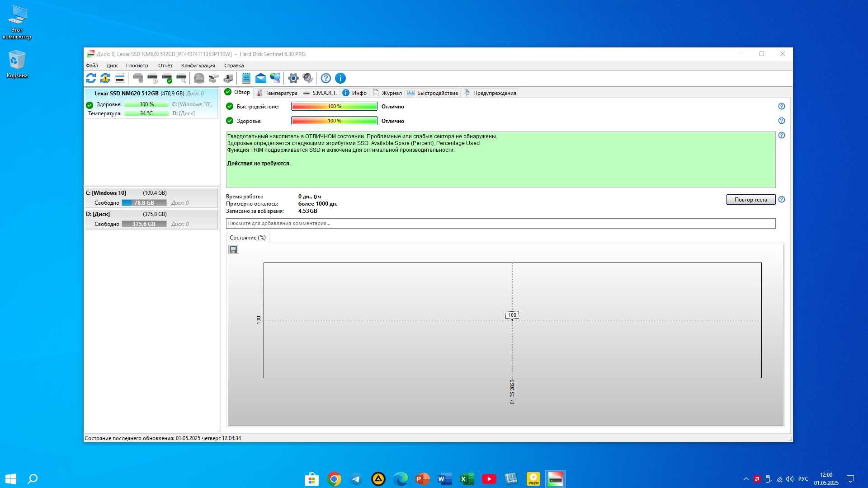Click the question mark help toolbar icon
This screenshot has width=868, height=488.
click(x=326, y=78)
